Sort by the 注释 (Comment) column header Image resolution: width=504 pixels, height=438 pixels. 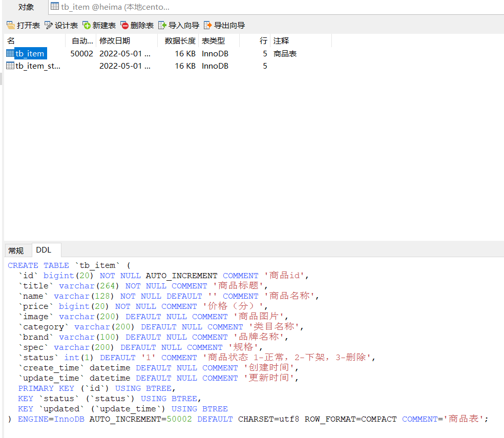[x=301, y=41]
